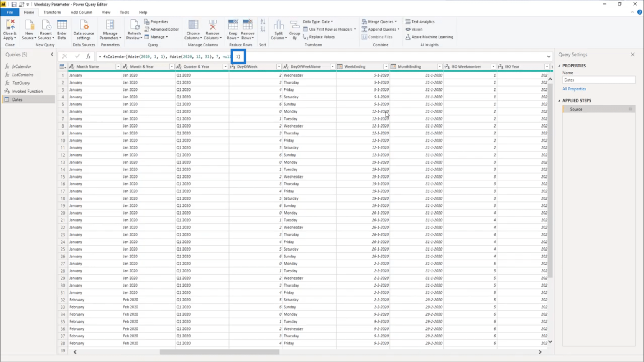644x362 pixels.
Task: Click Replace Values
Action: tap(319, 37)
